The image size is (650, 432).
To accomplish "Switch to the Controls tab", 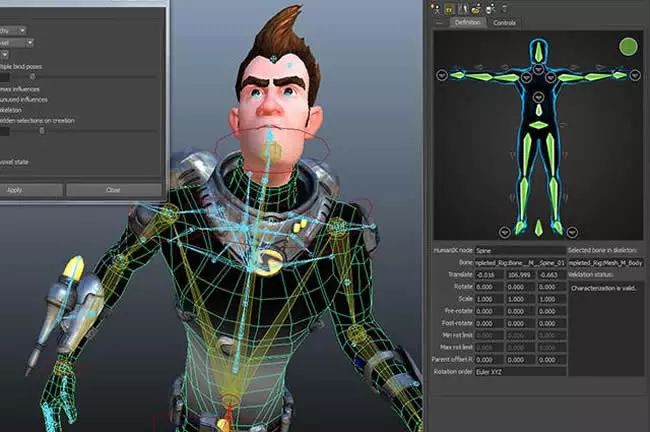I will click(x=505, y=21).
